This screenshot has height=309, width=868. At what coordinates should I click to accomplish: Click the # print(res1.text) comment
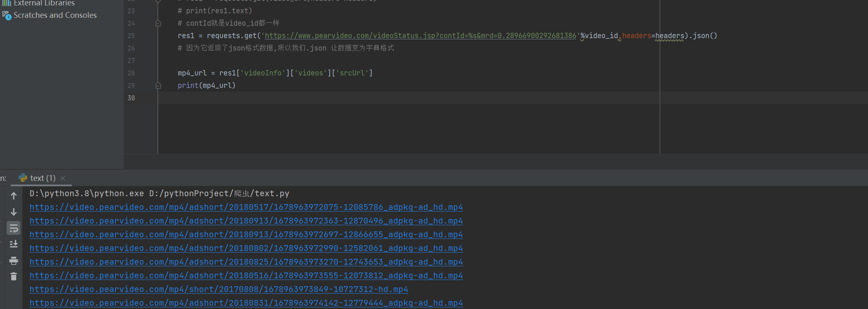pyautogui.click(x=215, y=11)
